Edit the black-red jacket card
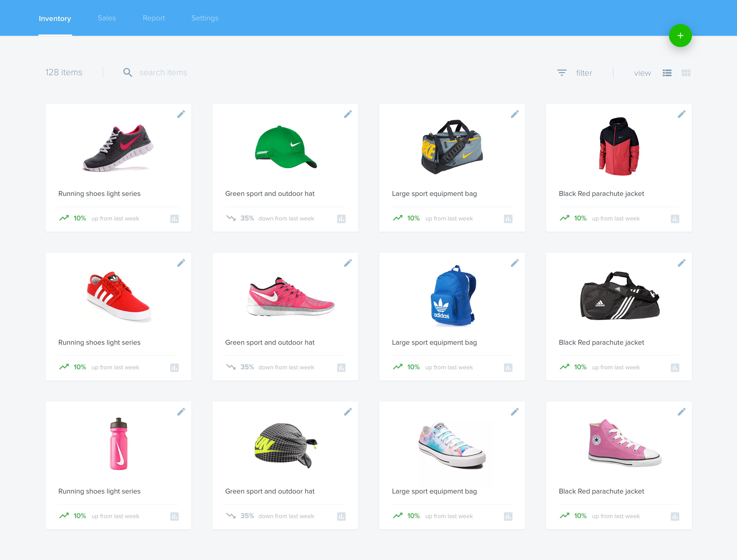737x560 pixels. 681,114
